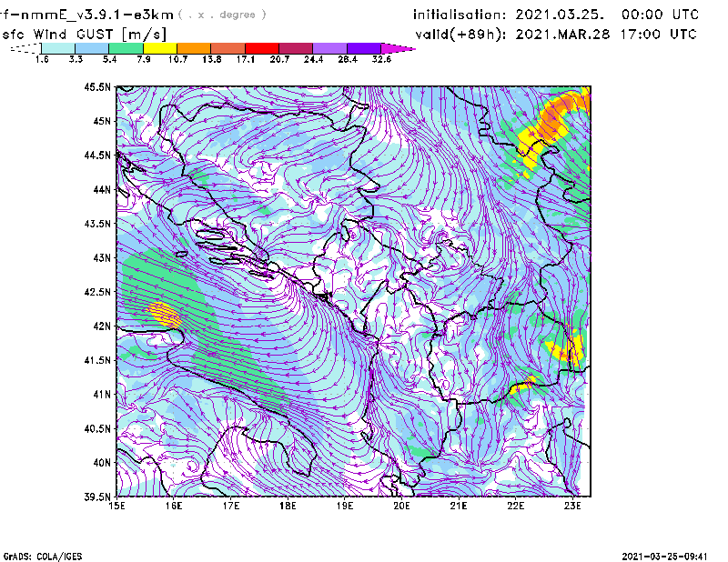The image size is (728, 562).
Task: Click the 'sfc Wind GUST [m/s]' title
Action: pos(84,35)
